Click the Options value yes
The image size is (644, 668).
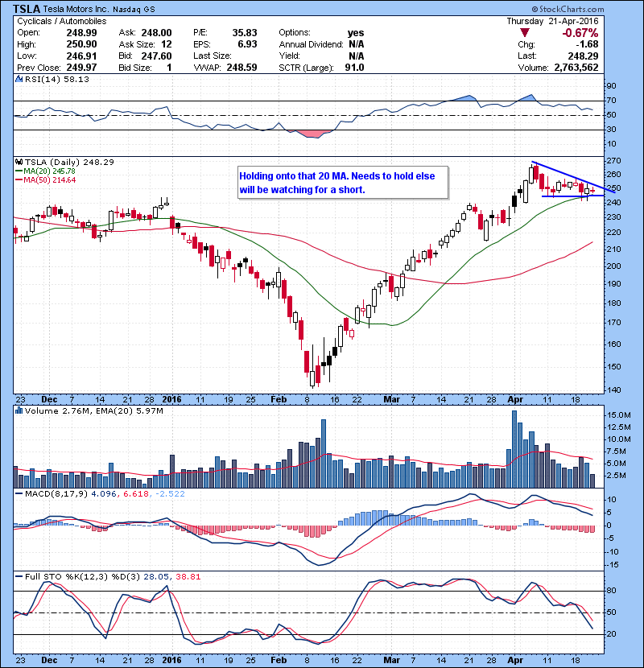click(356, 33)
